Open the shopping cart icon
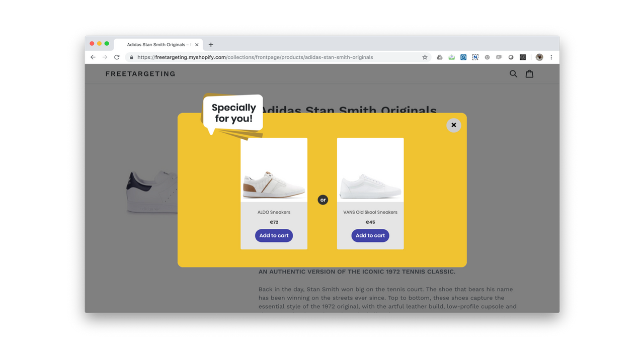 529,73
